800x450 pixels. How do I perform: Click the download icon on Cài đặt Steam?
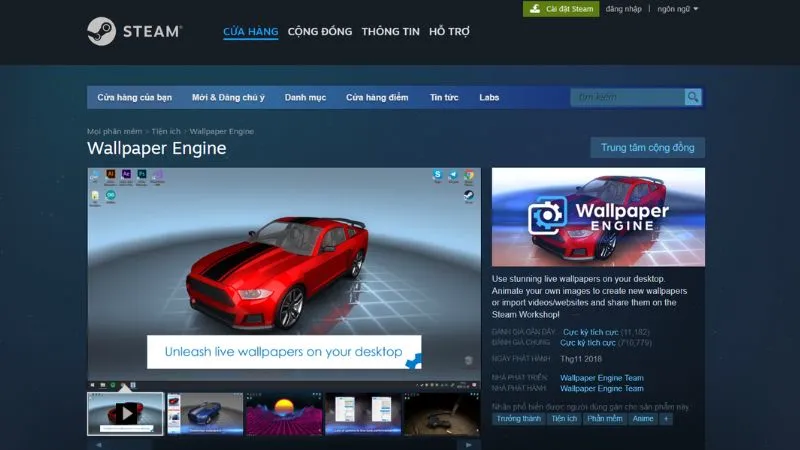click(536, 9)
